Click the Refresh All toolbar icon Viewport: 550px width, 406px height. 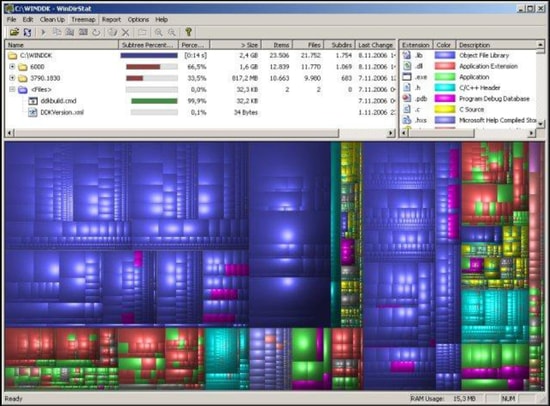point(27,33)
